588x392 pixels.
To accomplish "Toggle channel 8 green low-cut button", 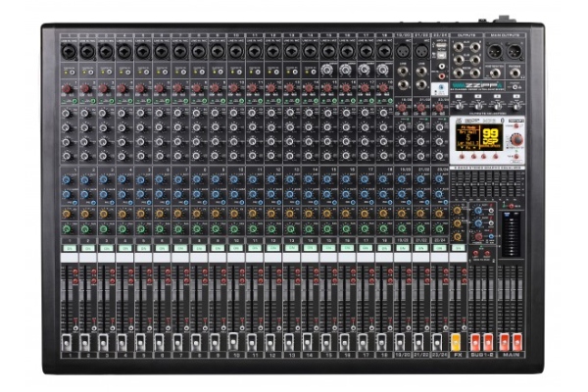I will click(x=205, y=101).
